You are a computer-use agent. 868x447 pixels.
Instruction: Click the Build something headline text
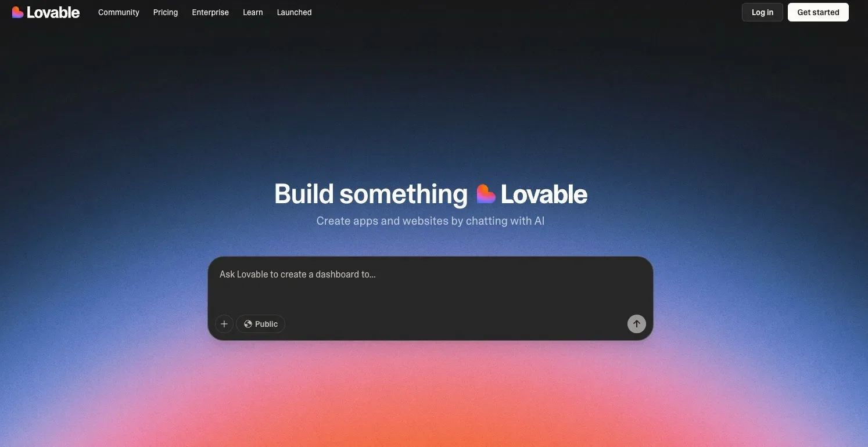(371, 194)
